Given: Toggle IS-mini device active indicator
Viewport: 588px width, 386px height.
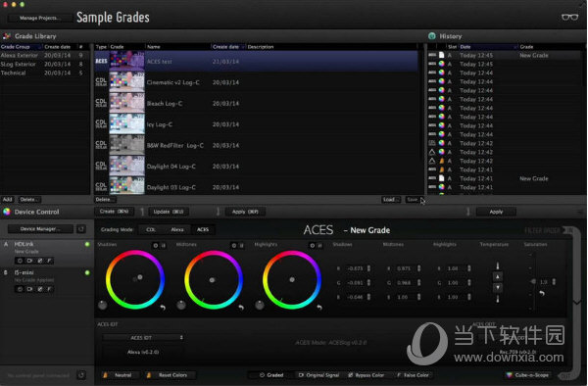Looking at the screenshot, I should tap(87, 272).
